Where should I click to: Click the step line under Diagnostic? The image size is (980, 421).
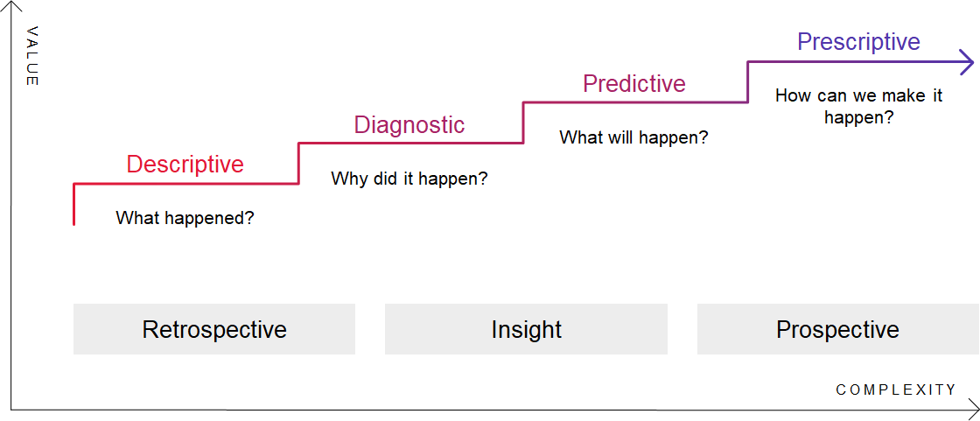[409, 144]
